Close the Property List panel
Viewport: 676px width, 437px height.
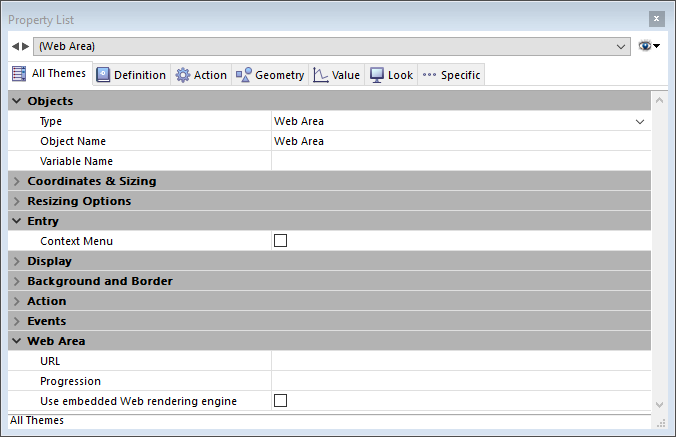(x=656, y=19)
